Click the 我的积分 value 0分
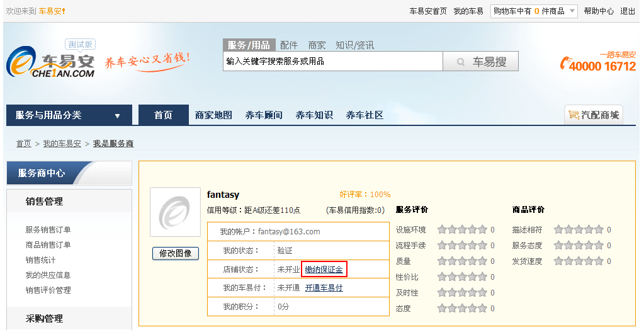Image resolution: width=644 pixels, height=332 pixels. [x=283, y=307]
